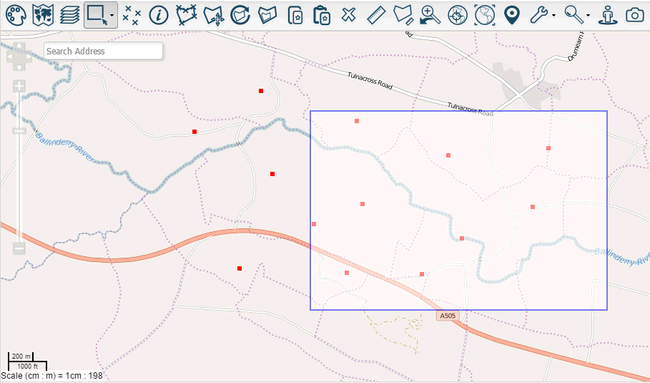Image resolution: width=650 pixels, height=383 pixels.
Task: Click the zoom slider handle on the map
Action: point(19,131)
